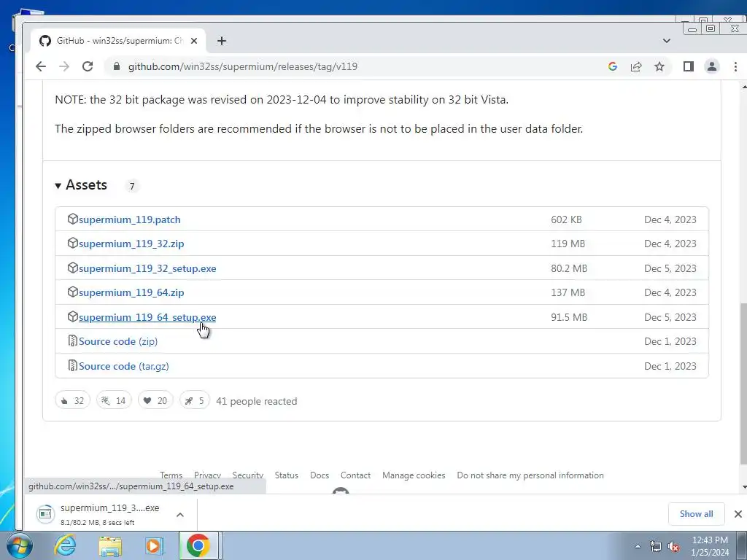Open Manage cookies in footer
The width and height of the screenshot is (747, 560).
(414, 475)
